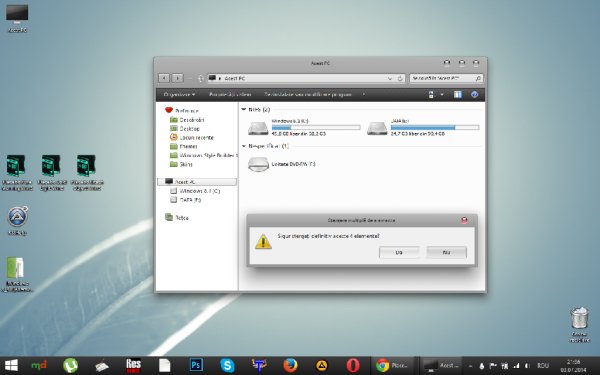Click the DATA drive usage bar
This screenshot has width=600, height=375.
pyautogui.click(x=435, y=127)
